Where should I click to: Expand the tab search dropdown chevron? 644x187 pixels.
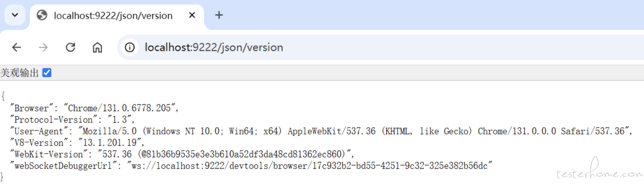tap(15, 15)
